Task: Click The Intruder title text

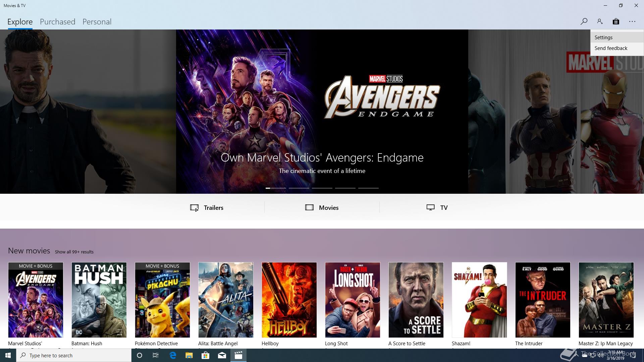Action: (x=529, y=343)
